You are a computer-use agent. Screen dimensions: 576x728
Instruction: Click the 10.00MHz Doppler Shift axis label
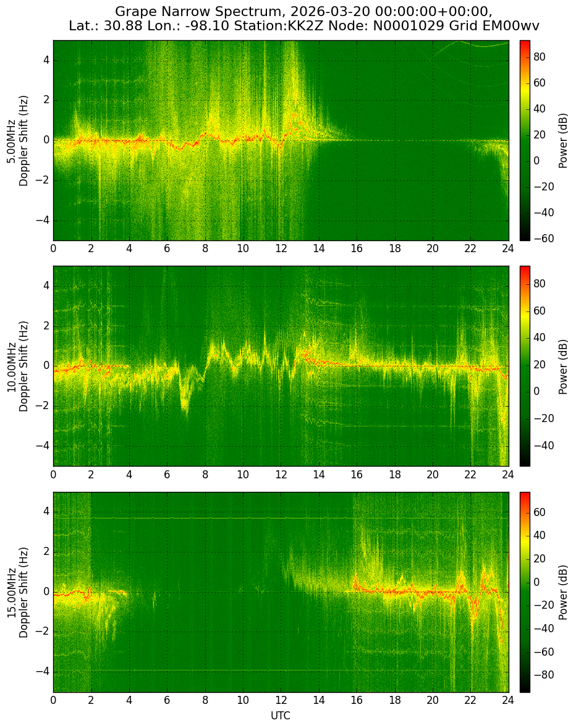pyautogui.click(x=17, y=366)
